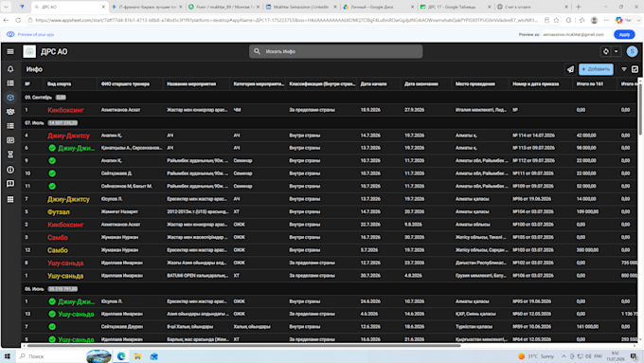Open the red Кикбоксинг row under Сентябрь

[329, 110]
